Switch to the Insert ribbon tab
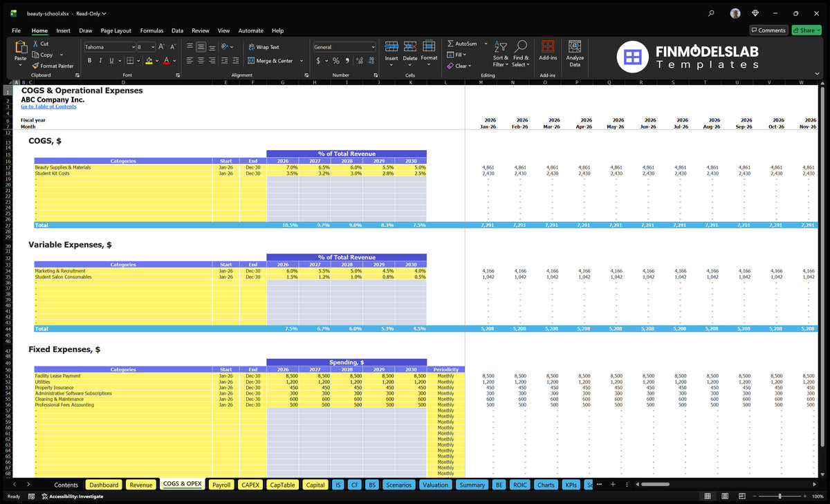830x504 pixels. click(x=63, y=30)
